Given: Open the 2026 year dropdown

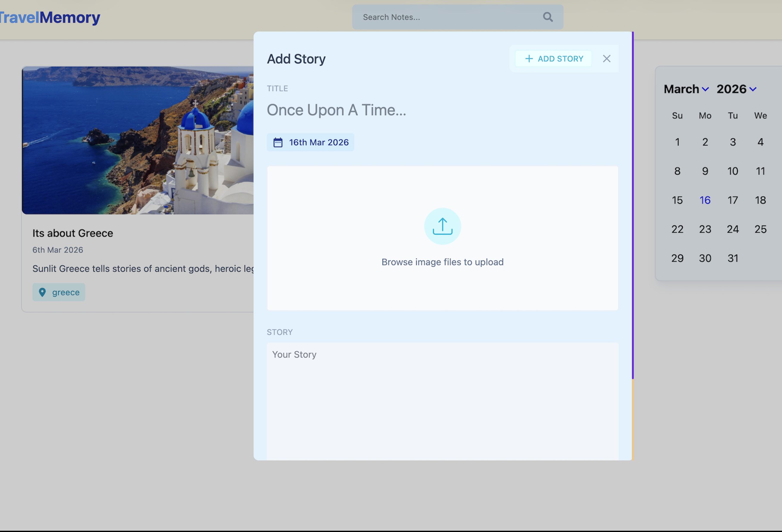Looking at the screenshot, I should (x=736, y=89).
